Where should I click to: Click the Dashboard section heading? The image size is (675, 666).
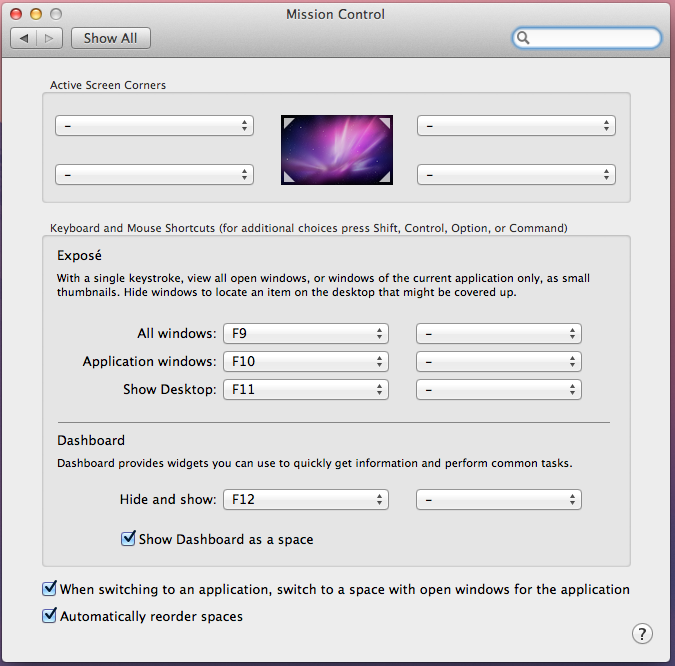91,440
